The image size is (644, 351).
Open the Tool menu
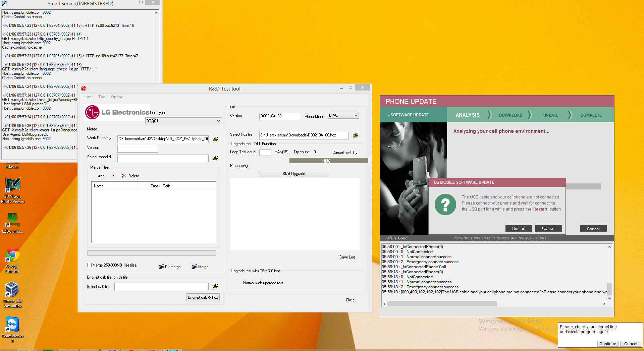tap(102, 97)
